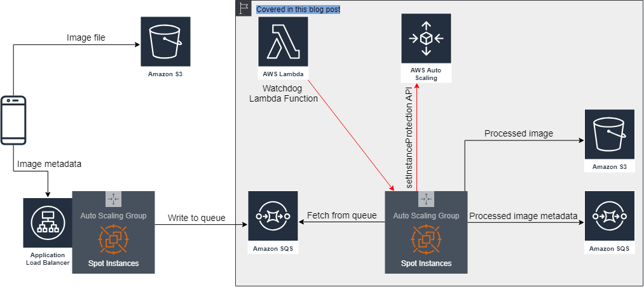Select the "Image file" arrow label
The image size is (644, 287).
86,38
